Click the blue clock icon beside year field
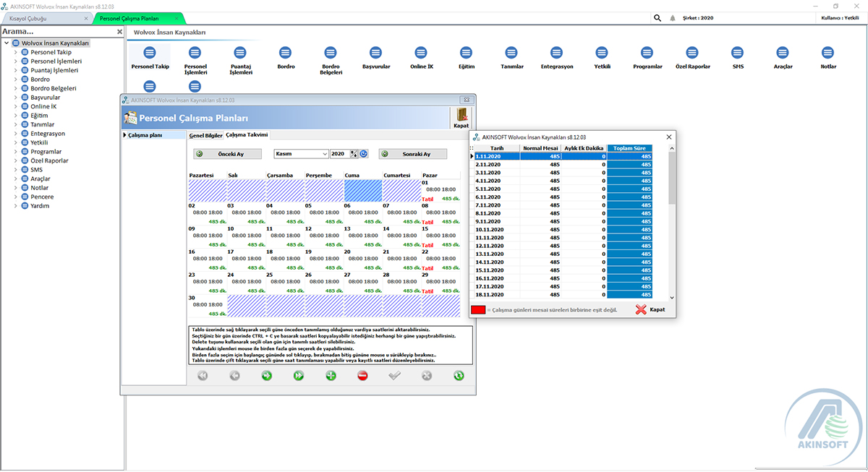868x472 pixels. pyautogui.click(x=364, y=154)
